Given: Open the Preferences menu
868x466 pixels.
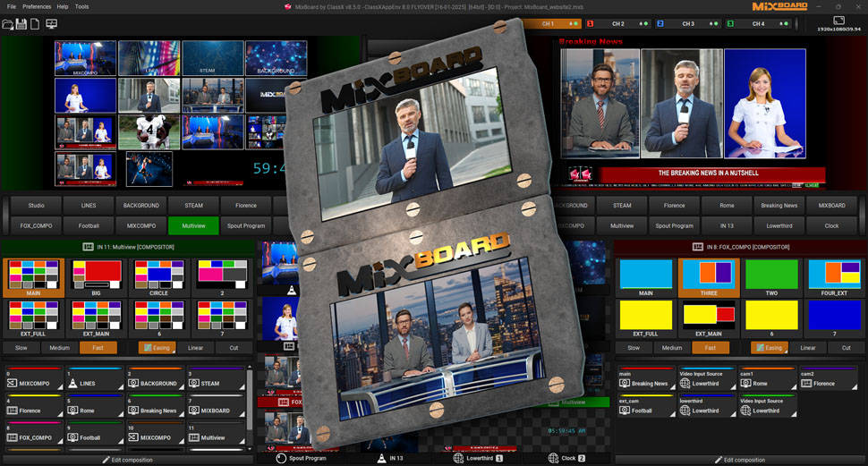Looking at the screenshot, I should point(37,6).
